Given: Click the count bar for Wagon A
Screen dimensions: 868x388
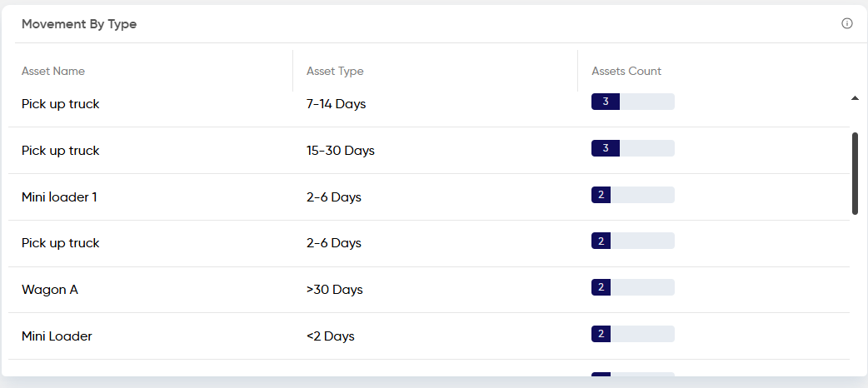Looking at the screenshot, I should pos(633,287).
